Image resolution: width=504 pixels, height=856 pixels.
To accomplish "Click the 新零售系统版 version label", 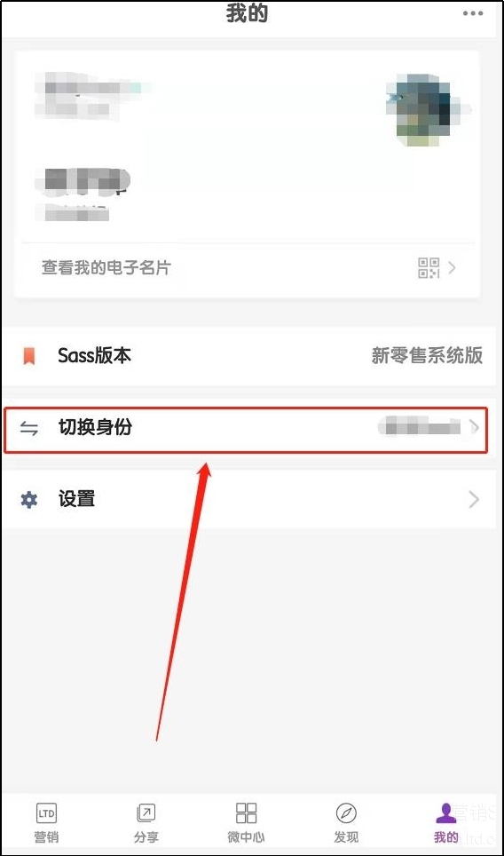I will tap(427, 356).
